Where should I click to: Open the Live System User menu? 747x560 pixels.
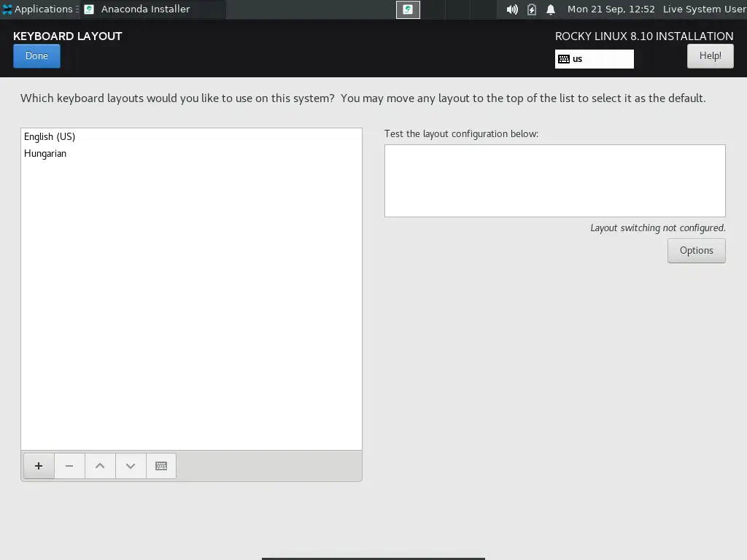[x=704, y=9]
